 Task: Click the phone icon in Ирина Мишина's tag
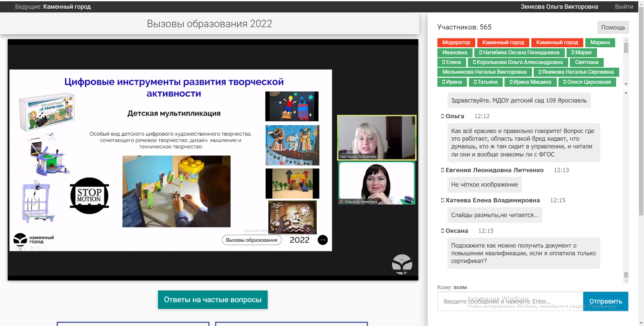(511, 82)
